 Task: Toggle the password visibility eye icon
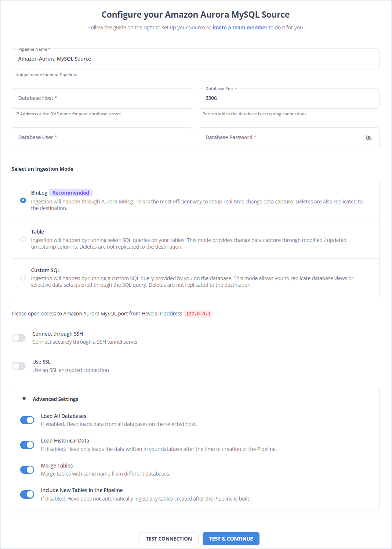369,138
